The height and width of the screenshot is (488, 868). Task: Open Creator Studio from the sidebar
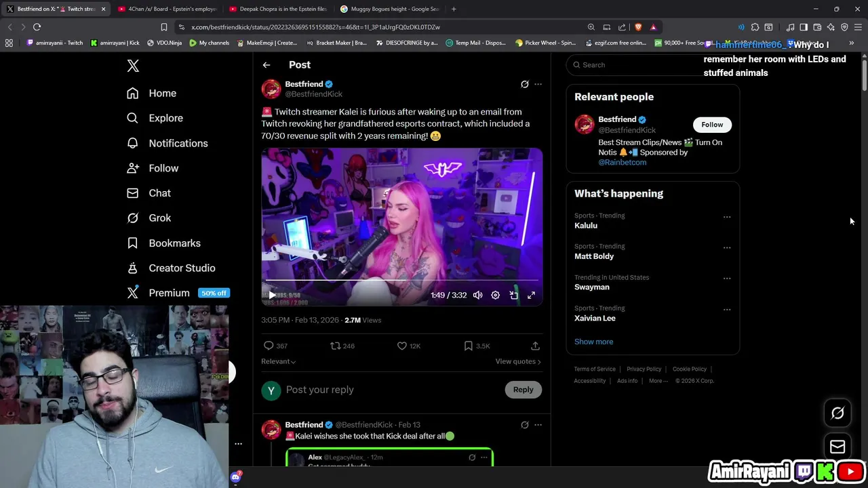[x=171, y=268]
